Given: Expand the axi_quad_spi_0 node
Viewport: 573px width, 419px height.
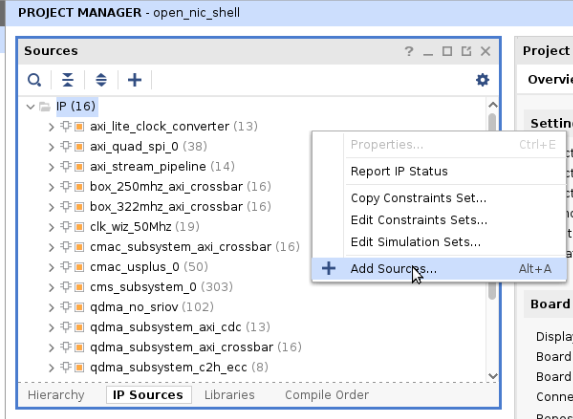Looking at the screenshot, I should point(52,147).
